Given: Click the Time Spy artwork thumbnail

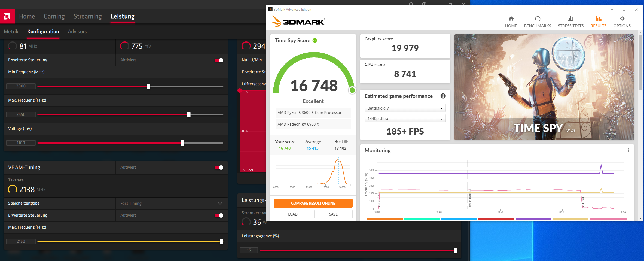Looking at the screenshot, I should pyautogui.click(x=544, y=87).
